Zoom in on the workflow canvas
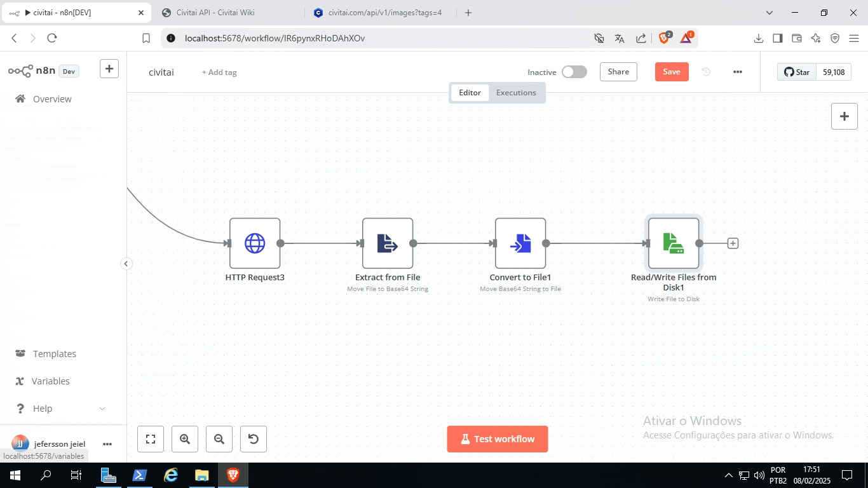Viewport: 868px width, 488px height. [185, 439]
